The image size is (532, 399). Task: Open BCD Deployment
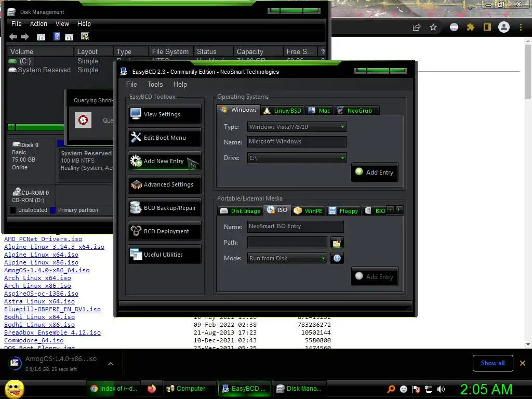165,231
